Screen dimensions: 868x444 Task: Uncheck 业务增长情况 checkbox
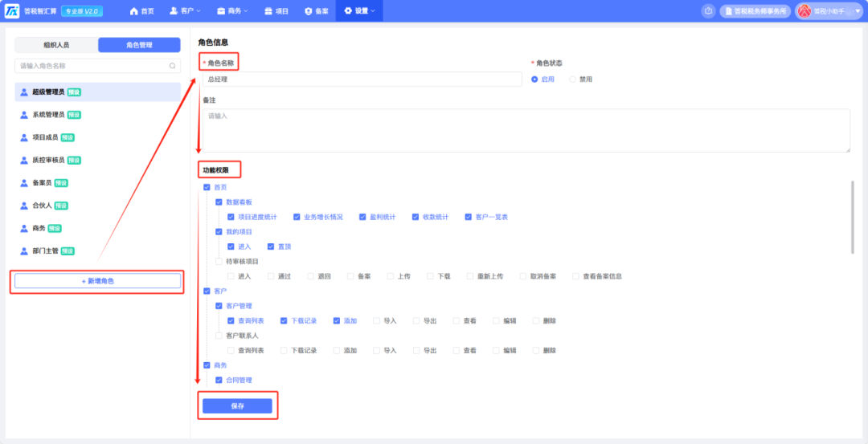[297, 217]
